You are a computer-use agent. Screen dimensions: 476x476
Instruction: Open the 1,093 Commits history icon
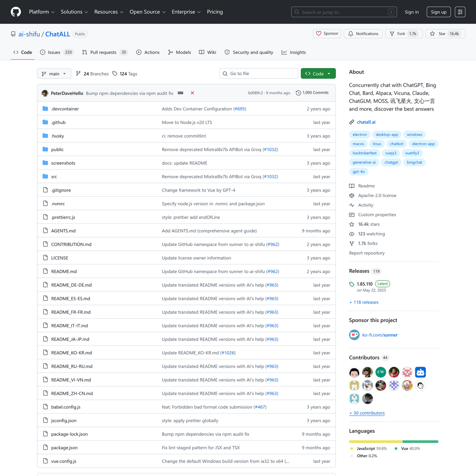pyautogui.click(x=298, y=93)
